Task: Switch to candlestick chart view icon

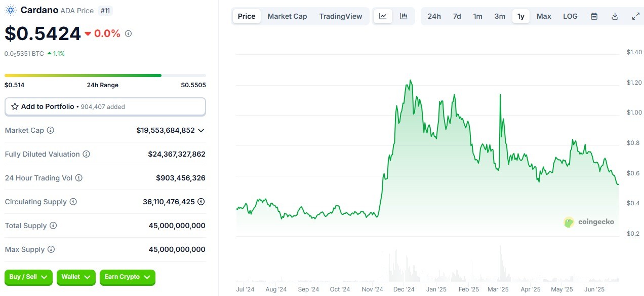Action: point(404,16)
